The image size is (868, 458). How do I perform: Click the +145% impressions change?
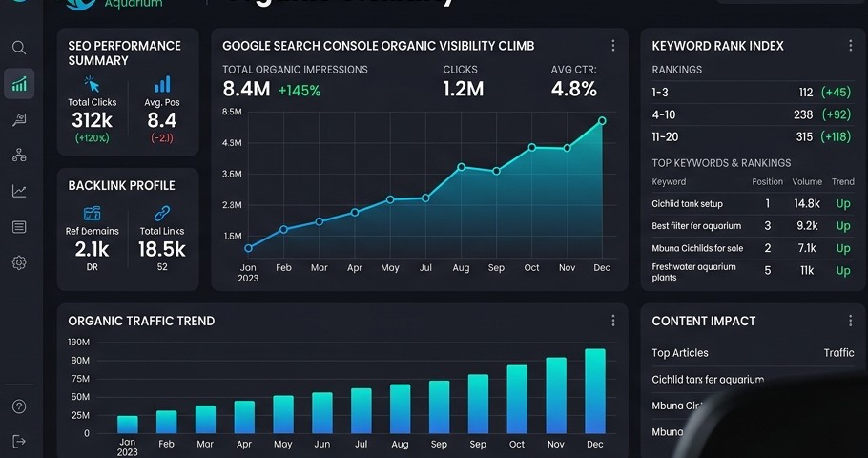(300, 91)
